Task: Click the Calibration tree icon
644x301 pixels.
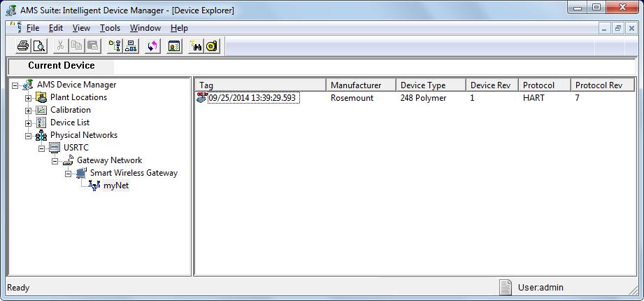Action: click(41, 110)
